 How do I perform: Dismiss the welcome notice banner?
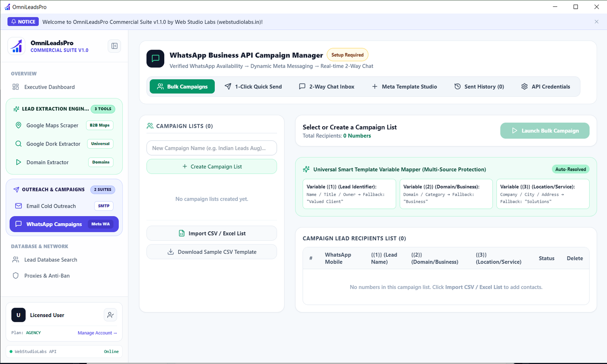[x=596, y=22]
